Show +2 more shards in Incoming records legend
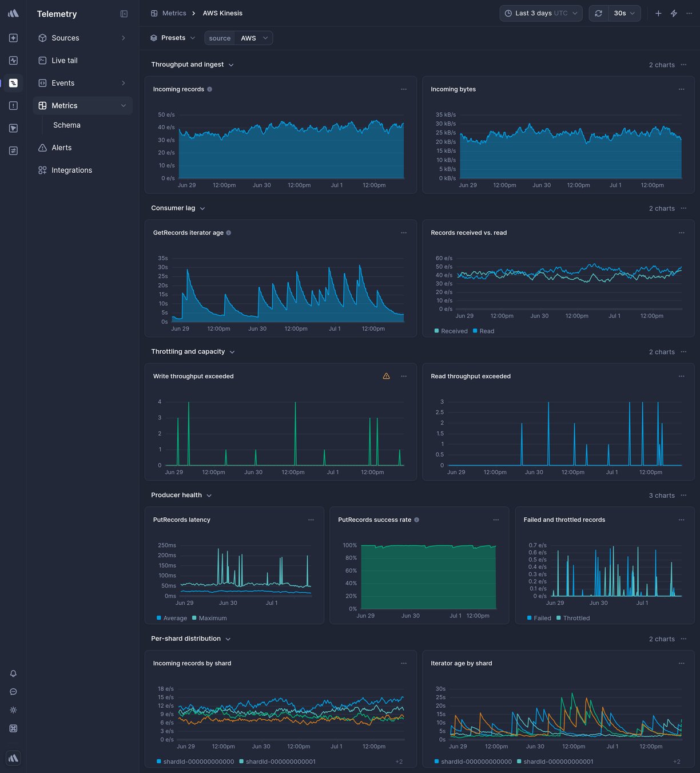 (399, 762)
